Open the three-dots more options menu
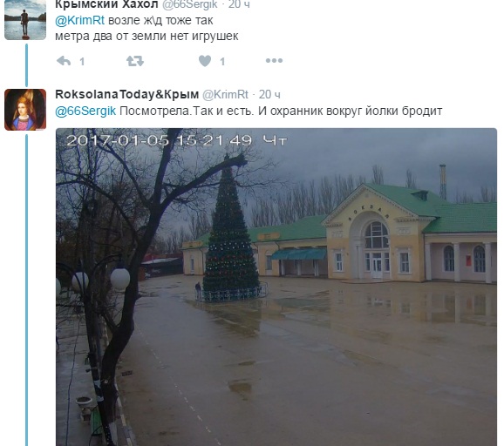Screen dimensions: 504x446 (x=274, y=60)
